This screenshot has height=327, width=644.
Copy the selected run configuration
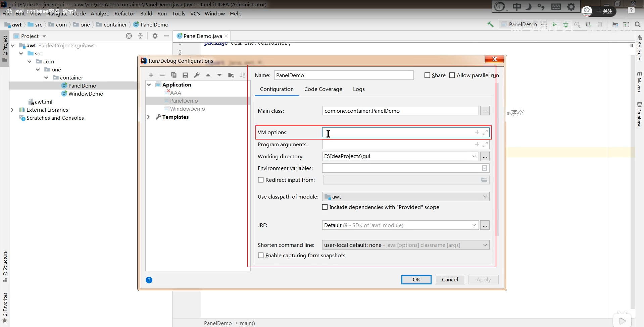pyautogui.click(x=174, y=75)
